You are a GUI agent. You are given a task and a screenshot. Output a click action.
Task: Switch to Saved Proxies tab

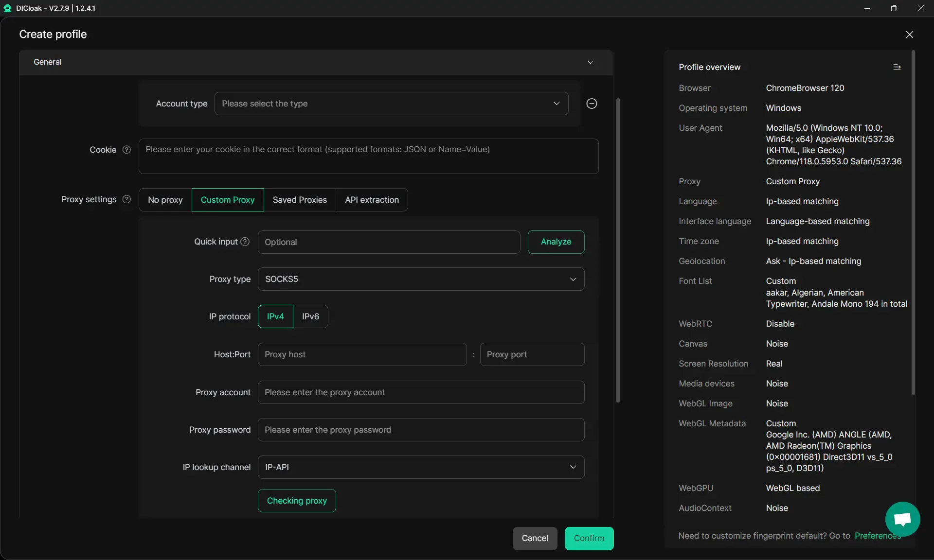(x=300, y=200)
